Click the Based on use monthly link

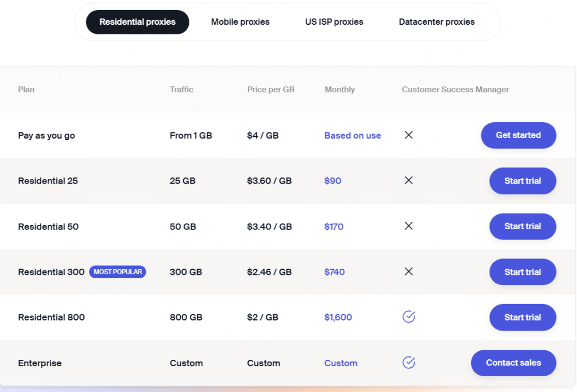tap(353, 136)
